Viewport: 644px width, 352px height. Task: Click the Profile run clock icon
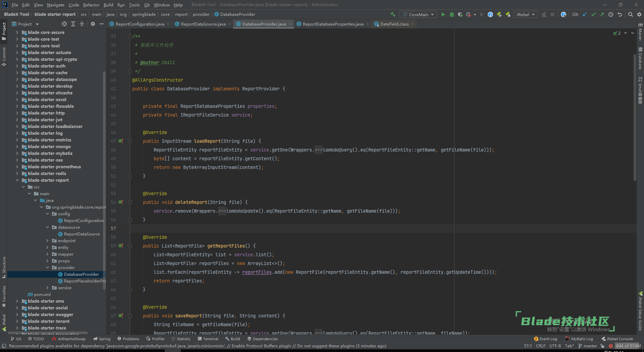468,14
